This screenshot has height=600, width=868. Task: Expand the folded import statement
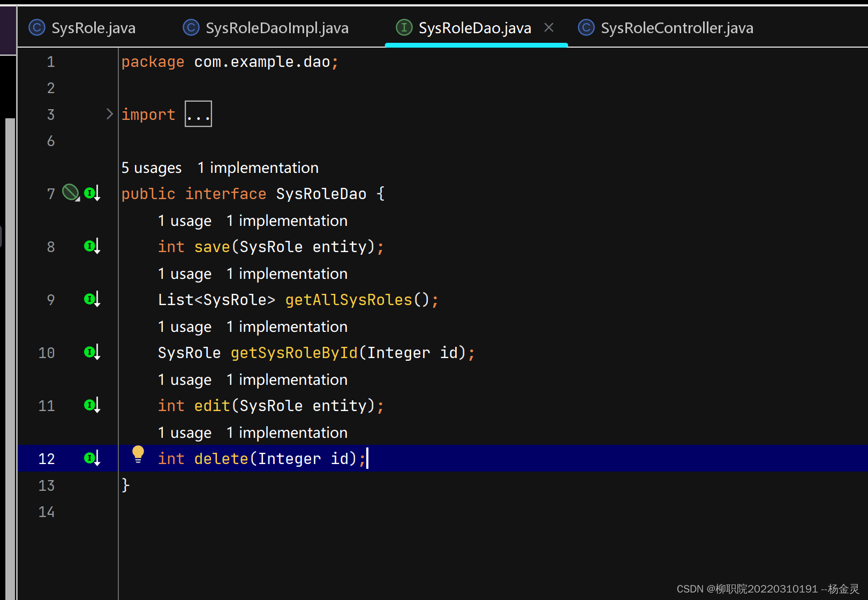198,113
